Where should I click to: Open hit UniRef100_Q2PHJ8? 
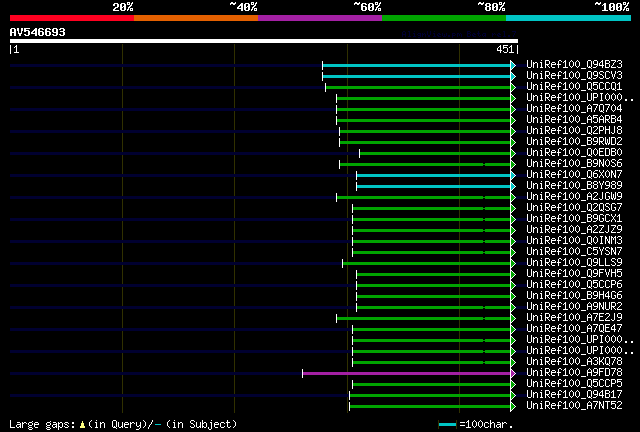(574, 131)
